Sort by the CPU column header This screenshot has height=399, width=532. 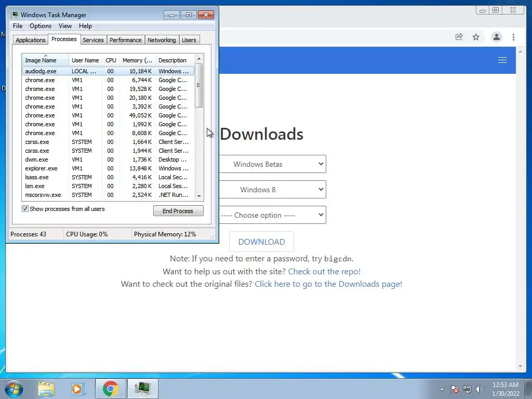tap(111, 60)
